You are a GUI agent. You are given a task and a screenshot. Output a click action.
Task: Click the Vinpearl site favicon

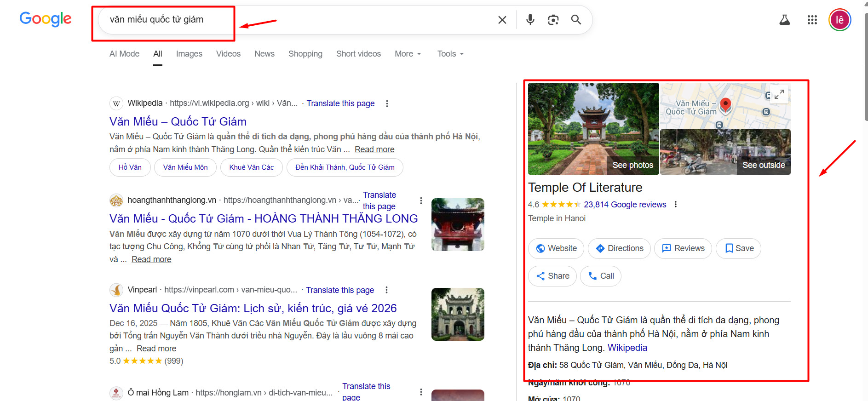click(116, 290)
